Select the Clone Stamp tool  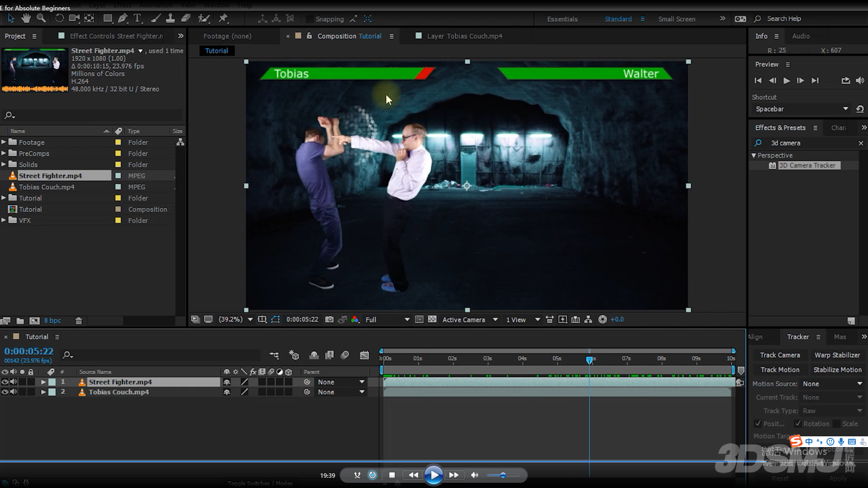click(170, 19)
